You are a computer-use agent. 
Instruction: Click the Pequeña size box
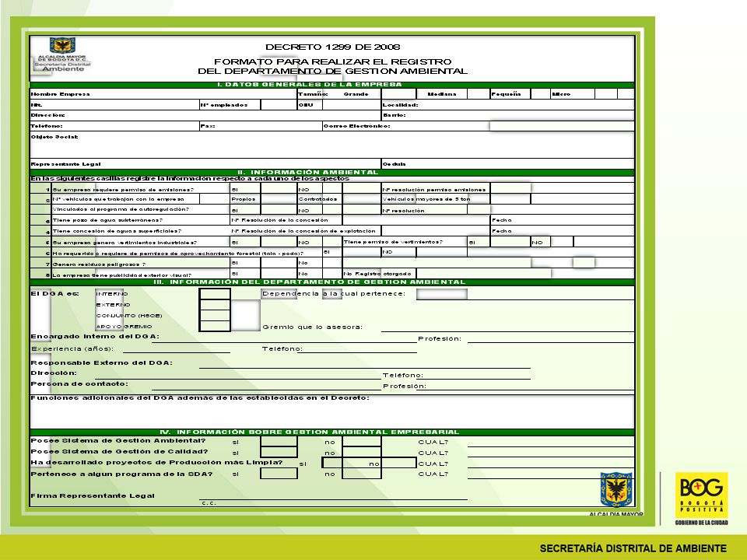click(540, 94)
